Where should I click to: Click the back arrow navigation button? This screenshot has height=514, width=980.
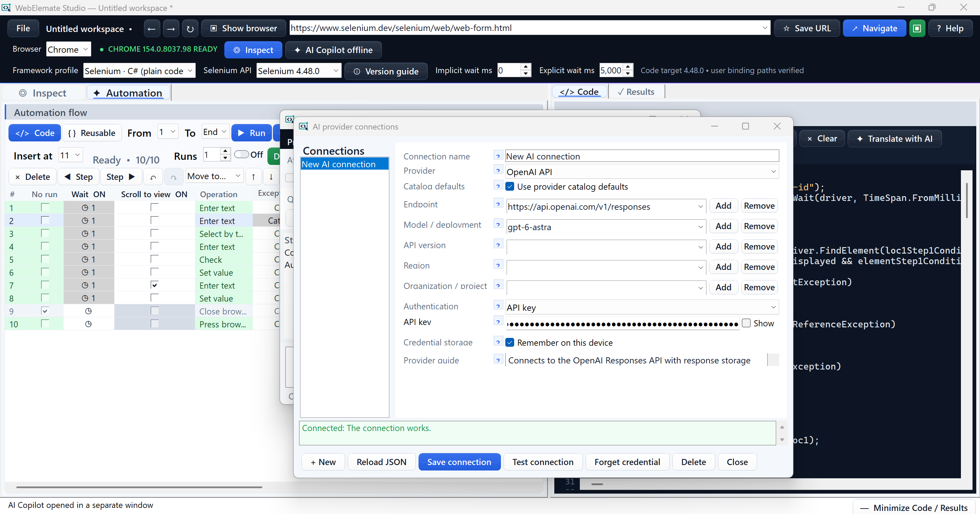coord(151,29)
